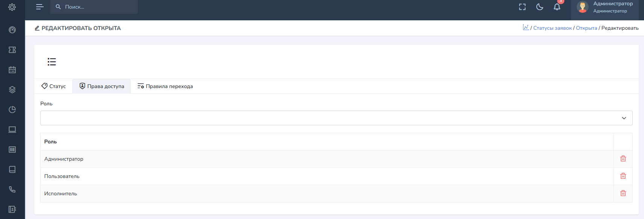Screen dimensions: 644x219
Task: Open the calendar icon in sidebar
Action: (12, 70)
